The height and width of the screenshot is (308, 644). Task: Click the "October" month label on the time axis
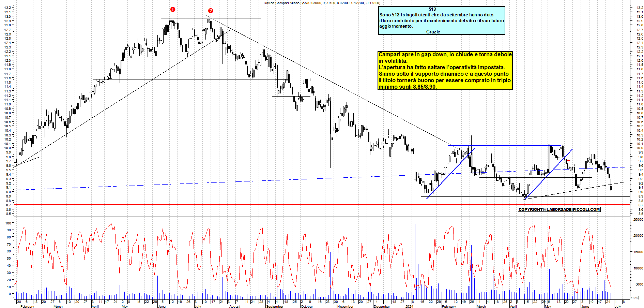307,306
